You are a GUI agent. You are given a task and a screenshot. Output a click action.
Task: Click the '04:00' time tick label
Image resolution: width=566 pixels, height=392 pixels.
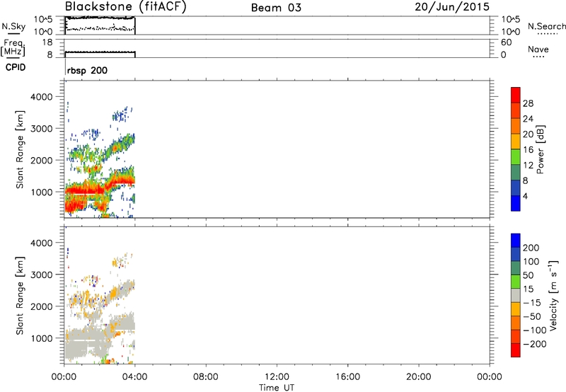point(134,377)
